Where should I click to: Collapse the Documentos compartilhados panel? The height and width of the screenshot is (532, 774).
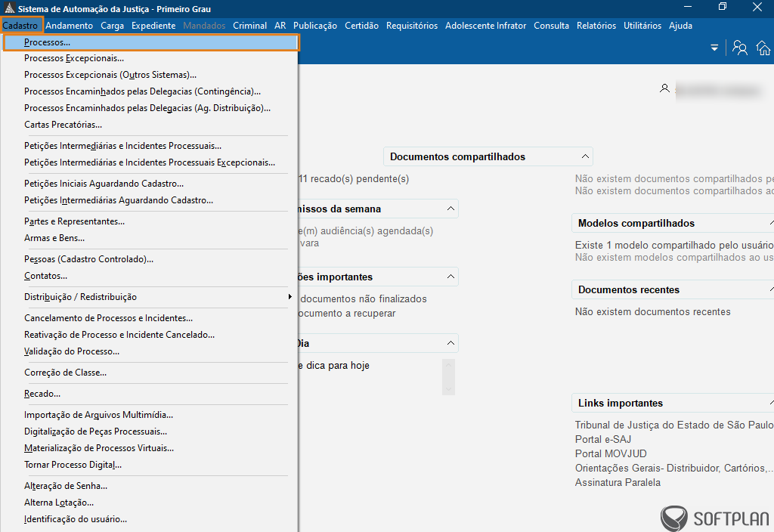(x=585, y=156)
